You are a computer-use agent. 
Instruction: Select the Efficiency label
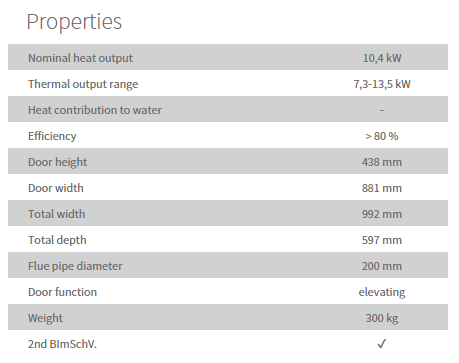(52, 136)
